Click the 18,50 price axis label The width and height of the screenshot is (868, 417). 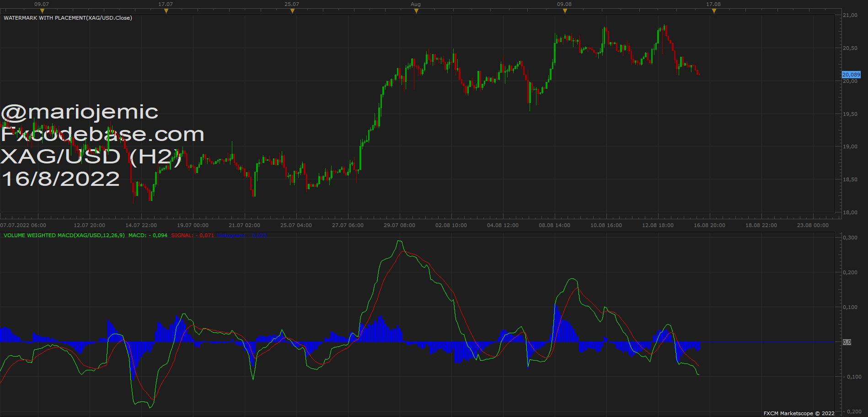(x=850, y=179)
